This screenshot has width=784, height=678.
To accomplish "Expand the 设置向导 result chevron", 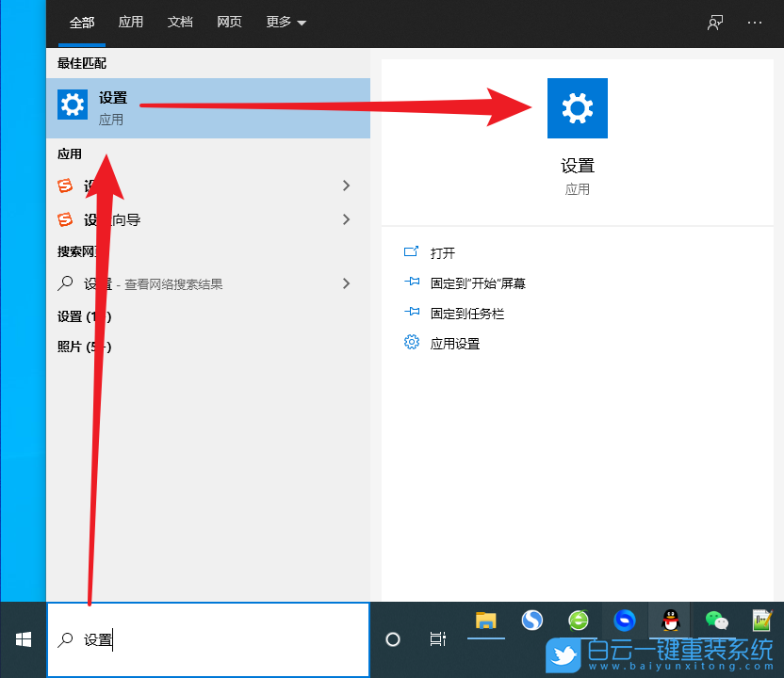I will [346, 219].
